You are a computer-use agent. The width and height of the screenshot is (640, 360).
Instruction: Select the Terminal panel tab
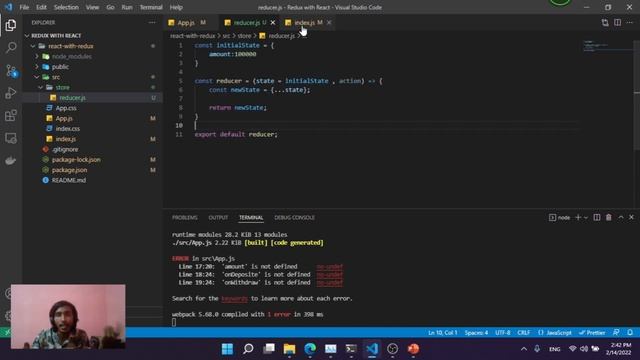251,218
